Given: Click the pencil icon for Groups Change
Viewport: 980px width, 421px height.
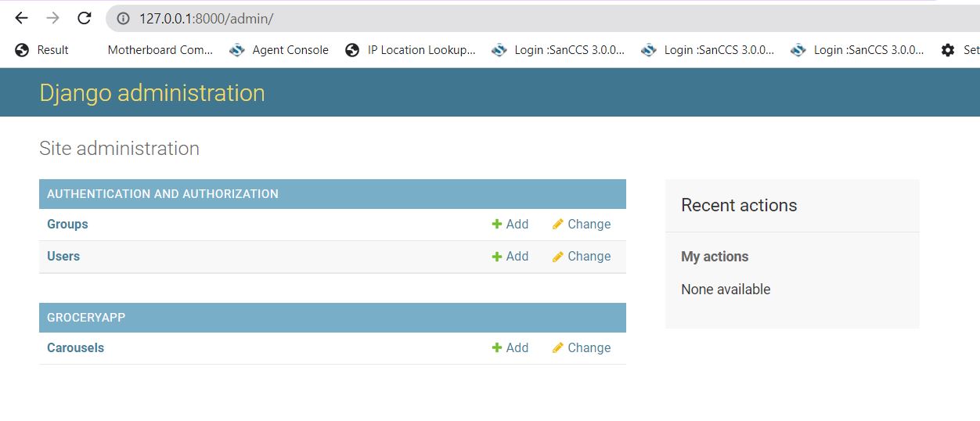Looking at the screenshot, I should tap(557, 225).
